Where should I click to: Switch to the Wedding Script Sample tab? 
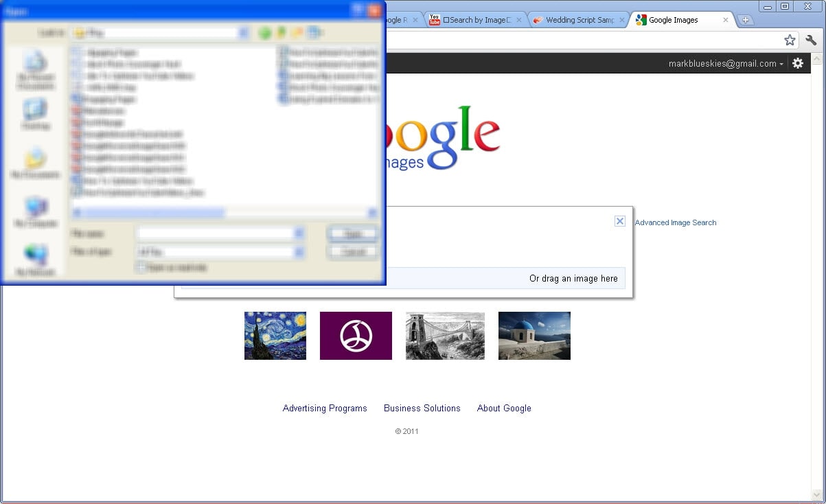(580, 20)
